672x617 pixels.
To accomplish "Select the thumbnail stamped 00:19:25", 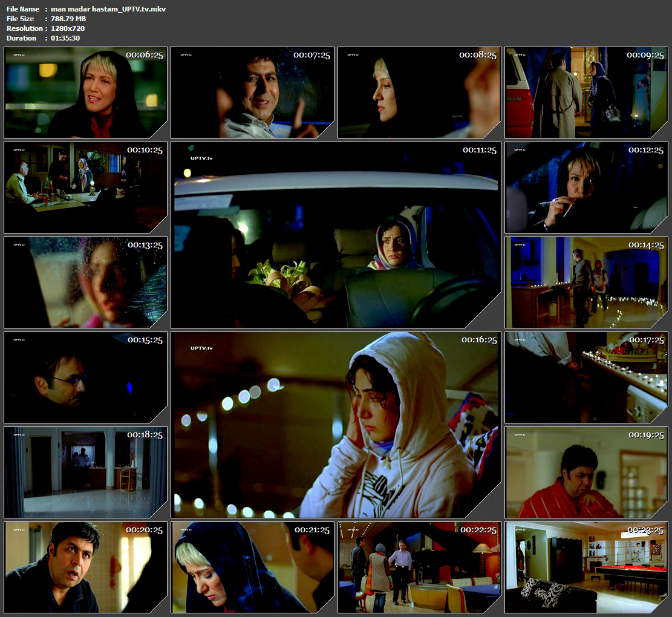I will point(586,472).
